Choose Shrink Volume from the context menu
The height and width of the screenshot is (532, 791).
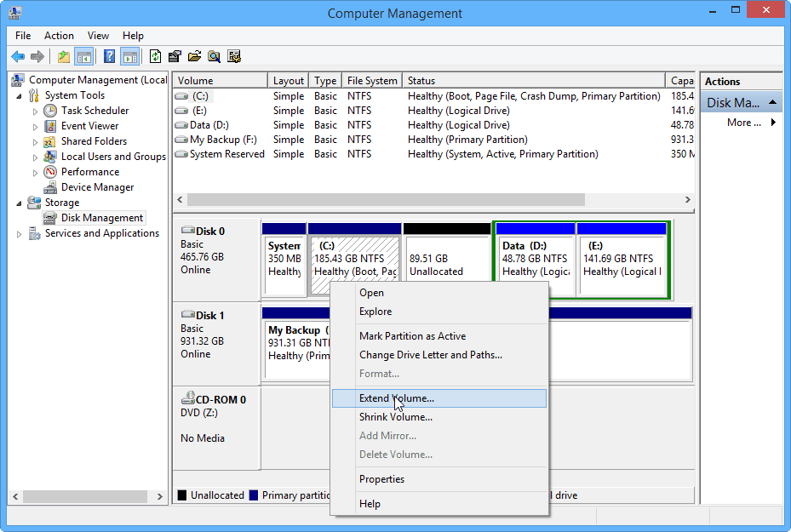pyautogui.click(x=396, y=417)
